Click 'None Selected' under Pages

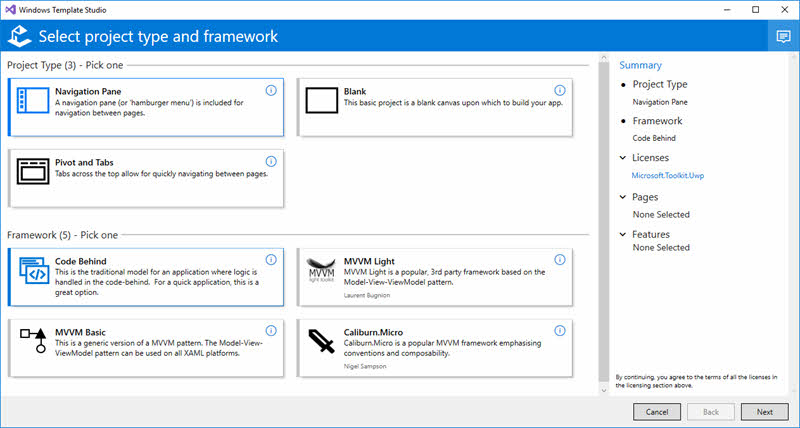(661, 215)
